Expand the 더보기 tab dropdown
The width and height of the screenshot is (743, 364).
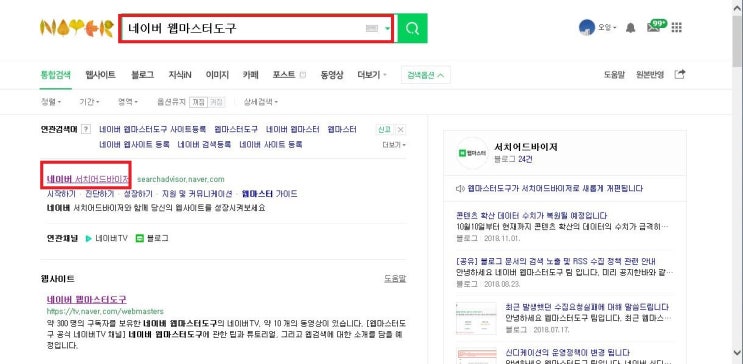click(x=372, y=74)
